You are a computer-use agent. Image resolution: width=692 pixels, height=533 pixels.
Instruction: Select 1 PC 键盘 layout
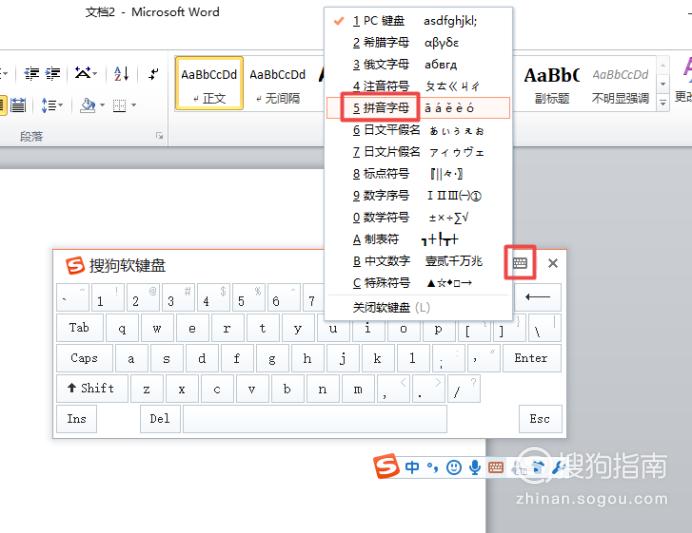tap(418, 21)
